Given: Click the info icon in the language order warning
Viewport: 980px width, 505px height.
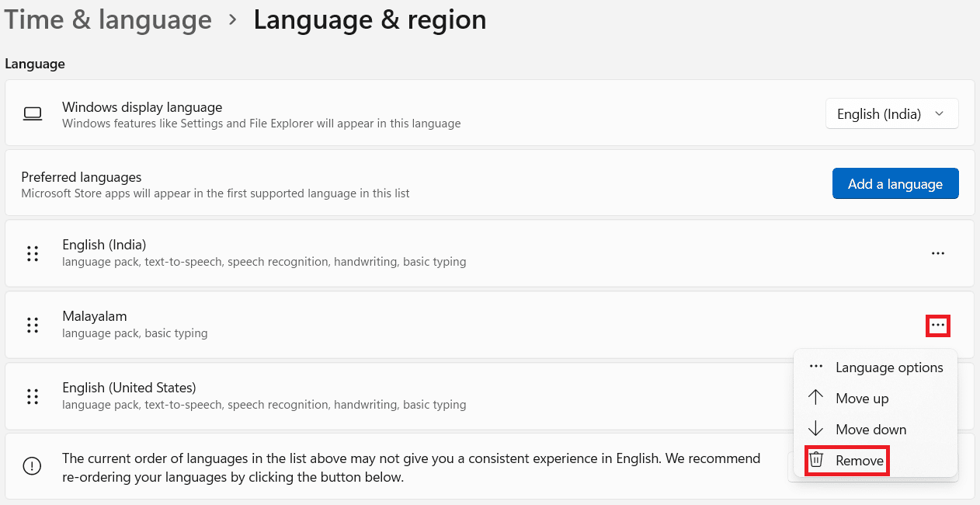Looking at the screenshot, I should 32,466.
